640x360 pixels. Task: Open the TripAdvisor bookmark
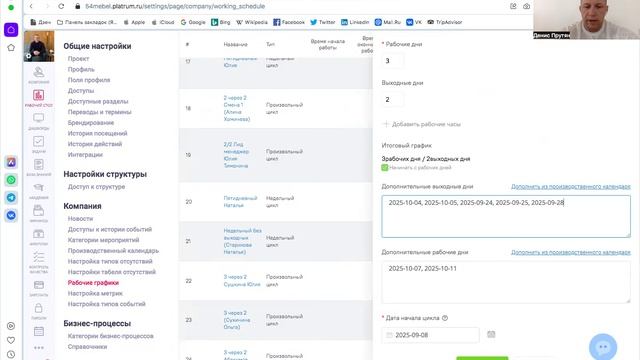coord(444,22)
